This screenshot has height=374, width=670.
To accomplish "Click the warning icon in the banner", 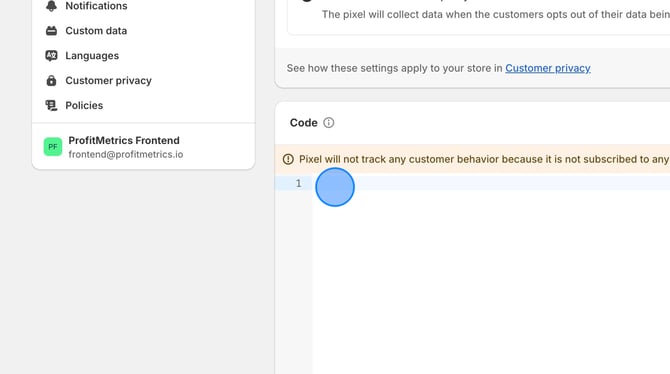I will point(288,159).
